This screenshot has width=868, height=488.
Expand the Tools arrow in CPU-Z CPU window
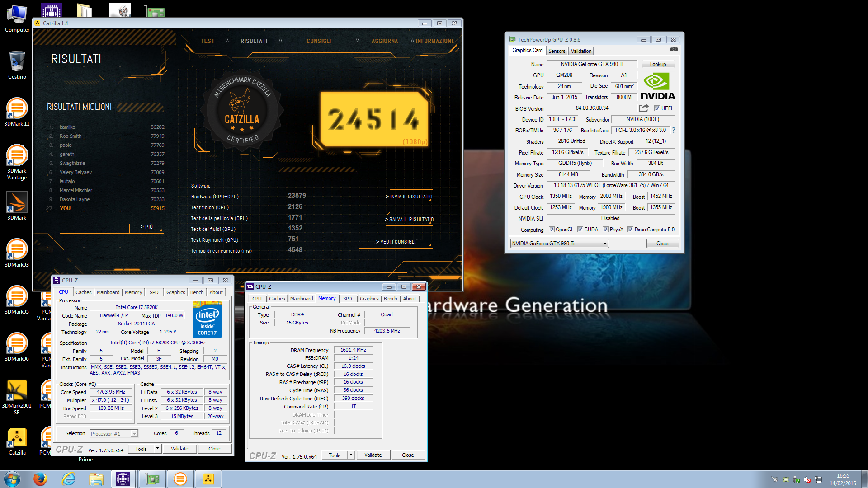pyautogui.click(x=157, y=449)
